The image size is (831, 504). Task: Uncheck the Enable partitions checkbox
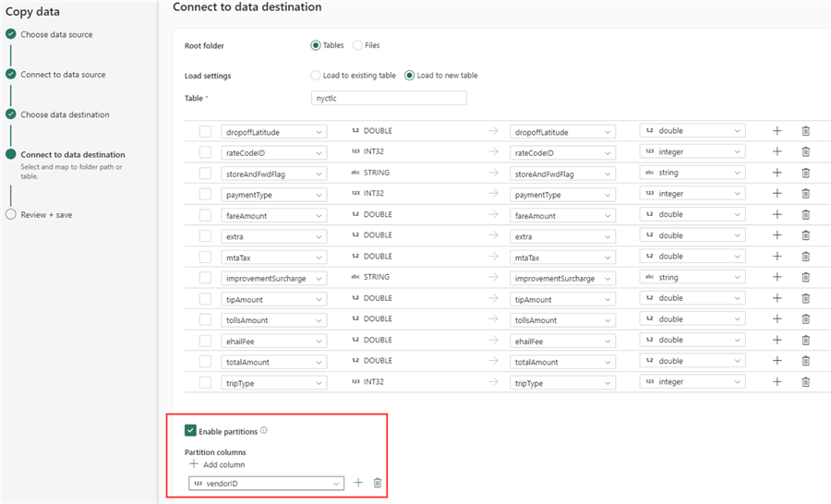tap(190, 430)
